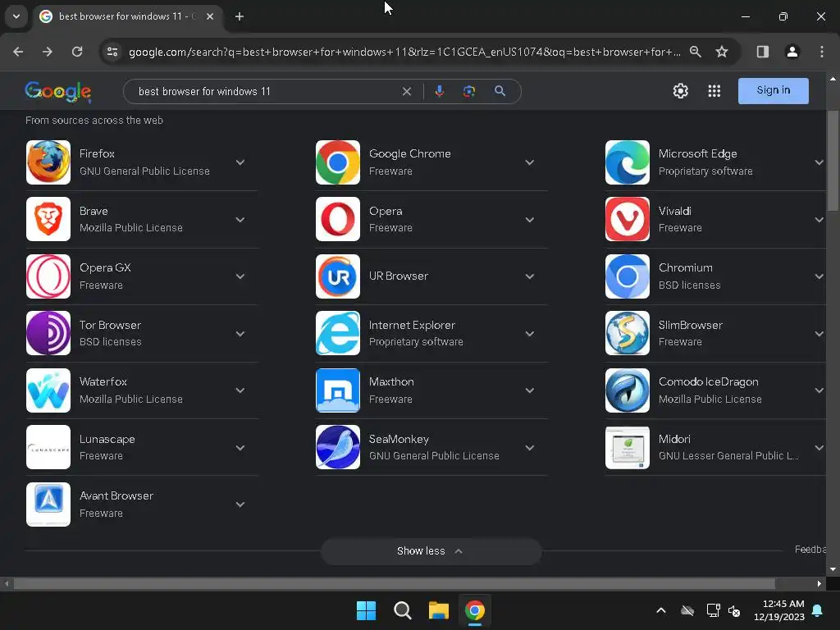This screenshot has height=630, width=840.
Task: Click the Brave lion icon
Action: click(48, 219)
